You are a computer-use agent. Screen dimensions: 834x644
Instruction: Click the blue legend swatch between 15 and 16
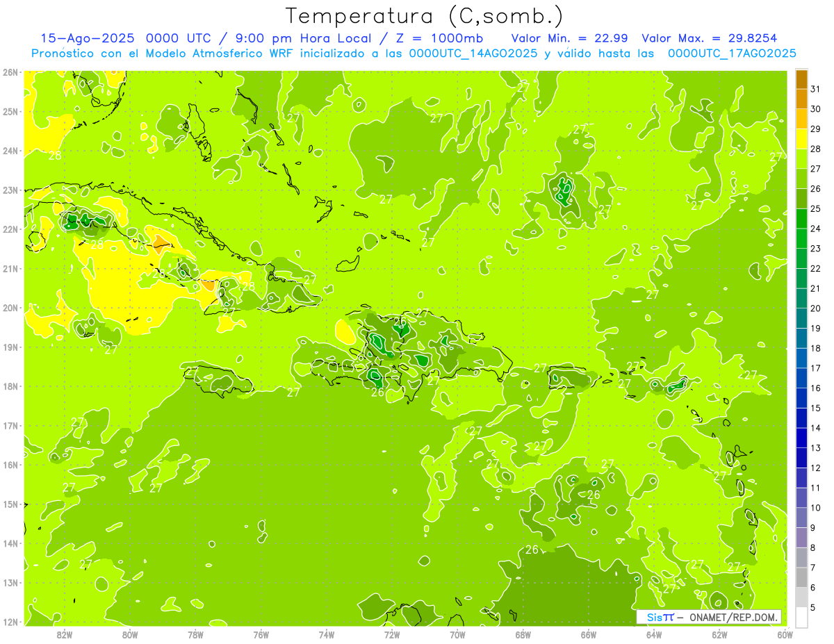801,398
